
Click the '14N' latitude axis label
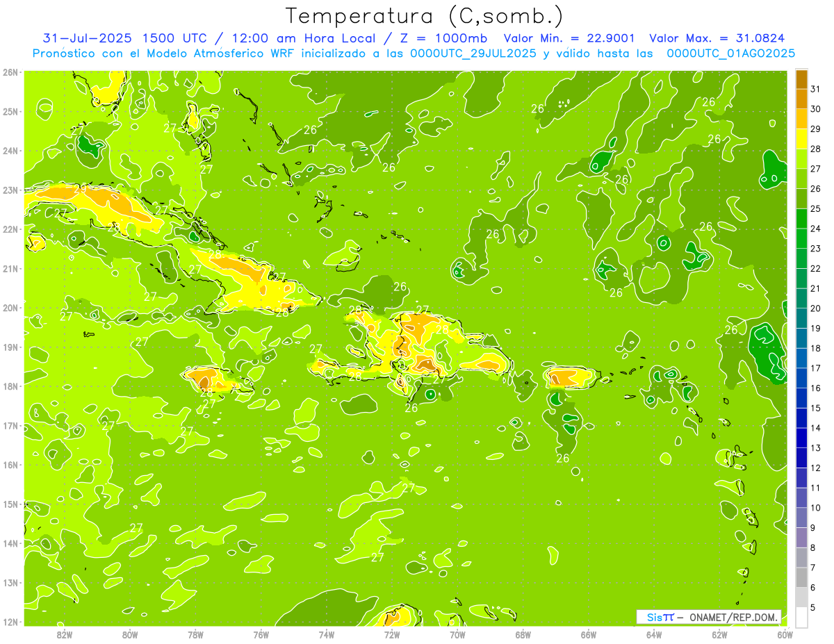pos(10,543)
